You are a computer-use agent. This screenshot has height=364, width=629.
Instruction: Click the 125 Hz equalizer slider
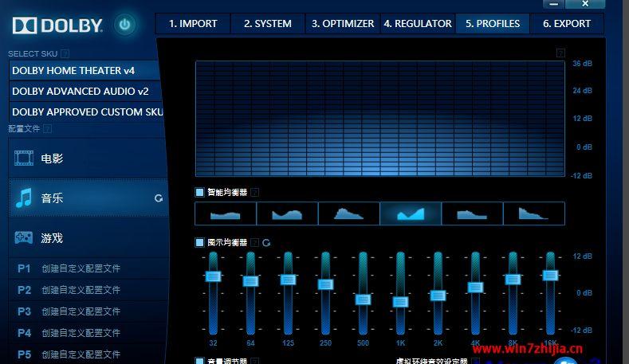click(x=288, y=280)
